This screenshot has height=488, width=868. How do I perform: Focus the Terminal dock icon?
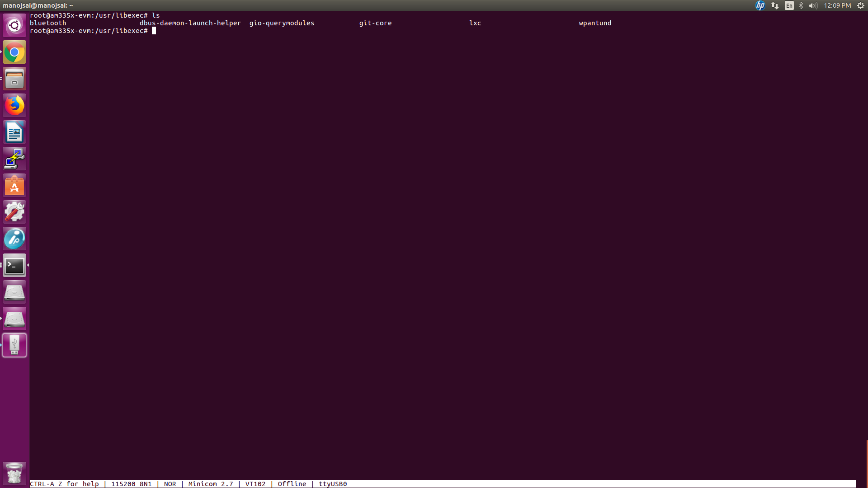pyautogui.click(x=14, y=265)
